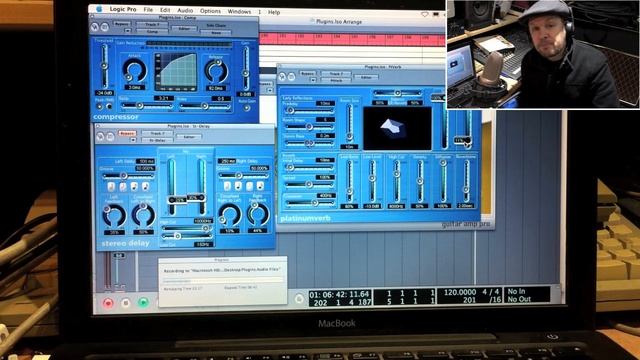
Task: Click the Crossfeed Right to Left knob
Action: [x=229, y=215]
